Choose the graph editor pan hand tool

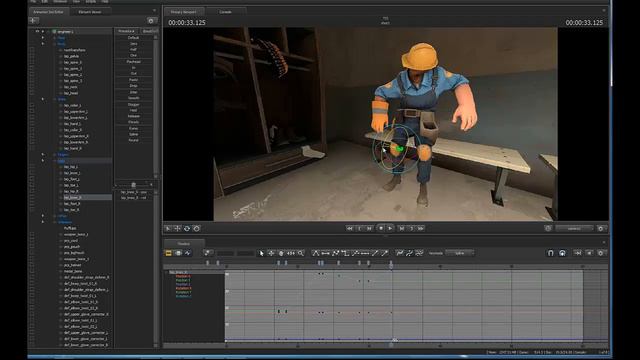281,253
